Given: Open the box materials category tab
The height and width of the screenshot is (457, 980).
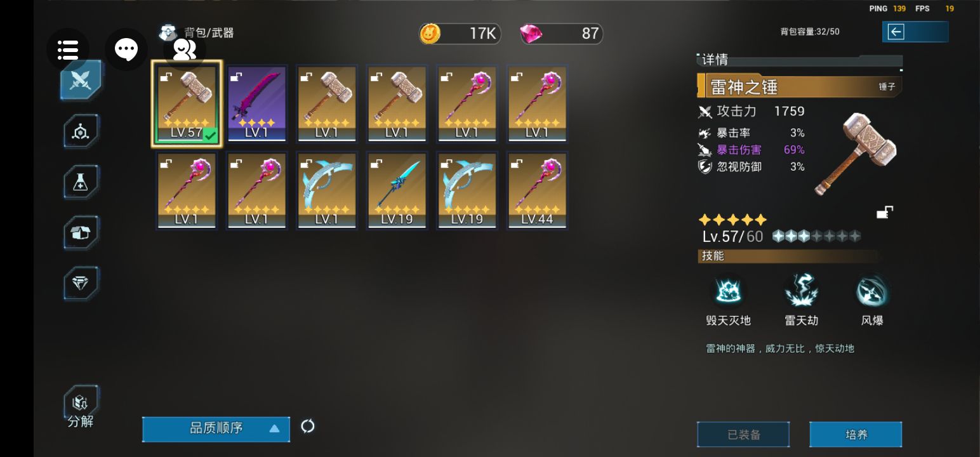Looking at the screenshot, I should tap(81, 233).
